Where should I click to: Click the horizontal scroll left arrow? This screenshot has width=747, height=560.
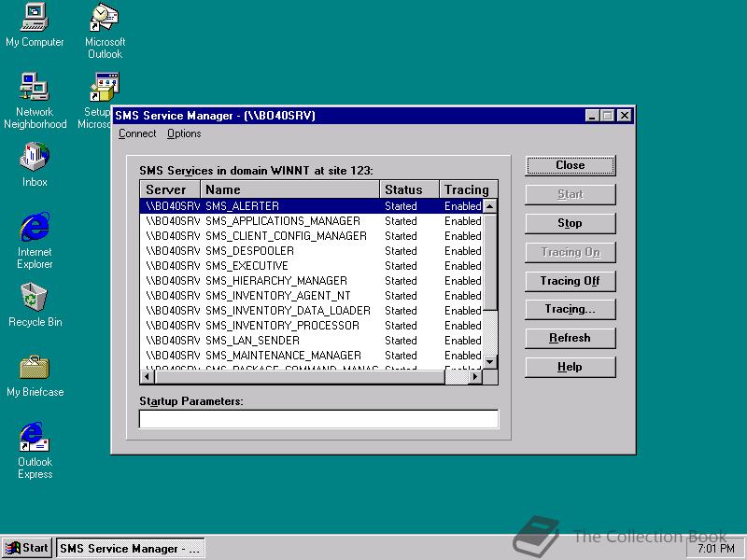point(148,377)
